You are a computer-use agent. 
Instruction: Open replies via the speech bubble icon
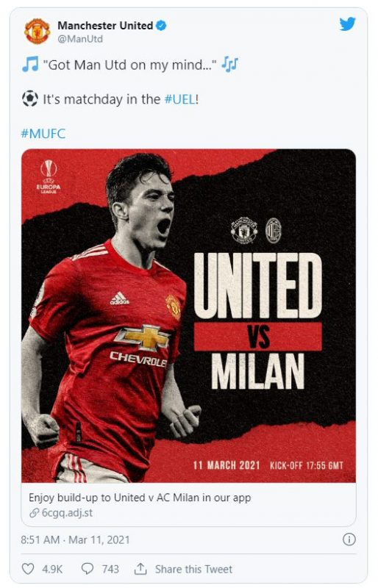[88, 569]
